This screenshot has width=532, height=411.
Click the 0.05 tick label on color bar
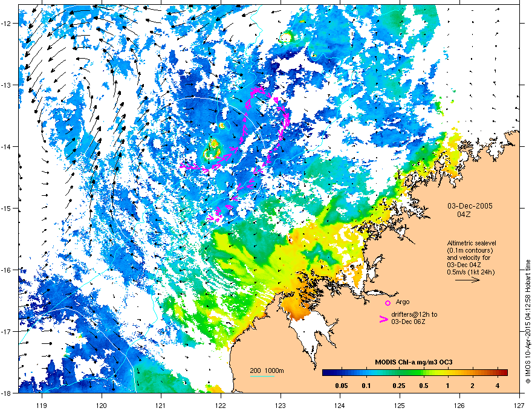coord(342,386)
